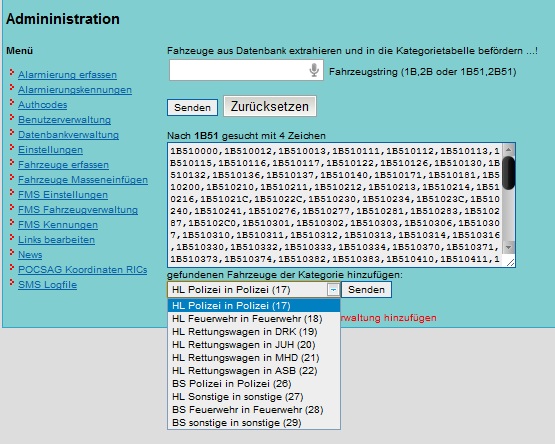555x444 pixels.
Task: Select BS Polizei in Polizei (26)
Action: point(254,384)
